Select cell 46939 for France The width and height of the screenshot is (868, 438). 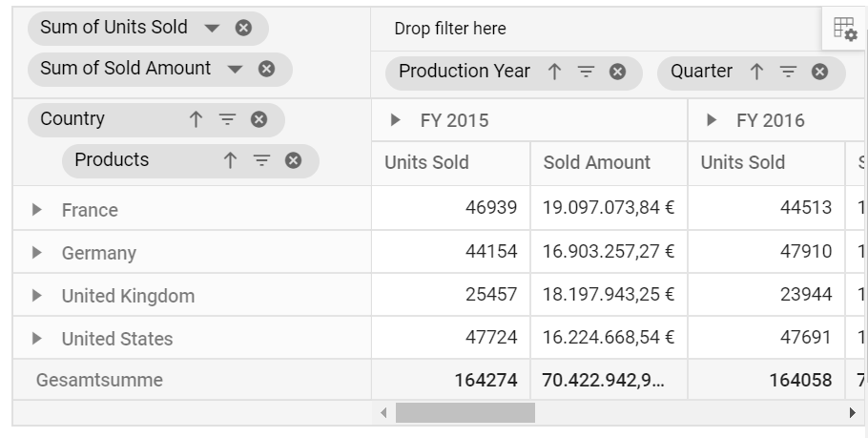tap(450, 208)
